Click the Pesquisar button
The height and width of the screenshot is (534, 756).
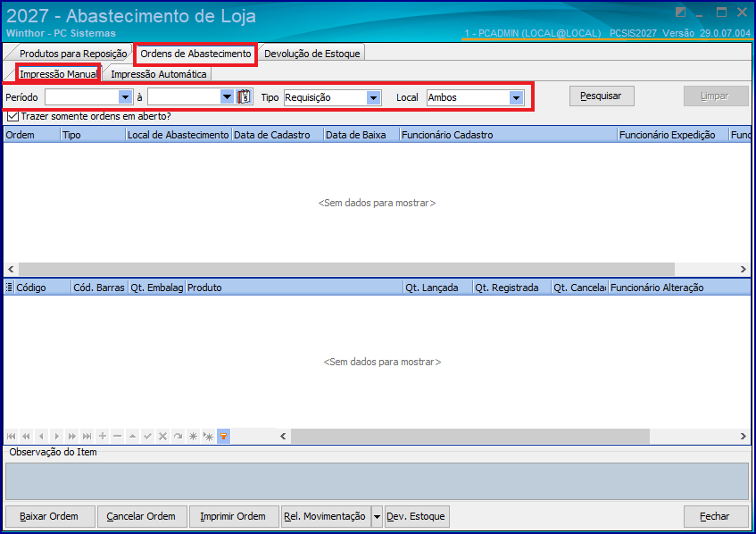click(602, 96)
